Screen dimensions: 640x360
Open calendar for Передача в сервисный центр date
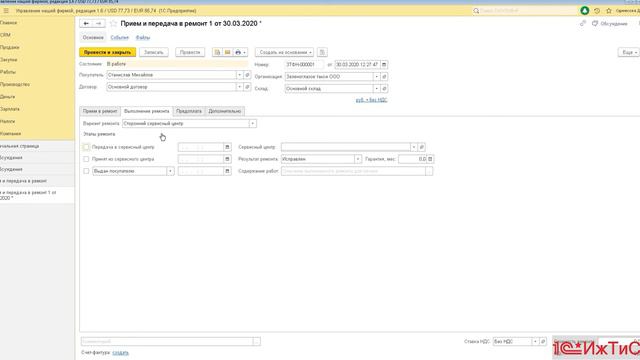(x=227, y=147)
